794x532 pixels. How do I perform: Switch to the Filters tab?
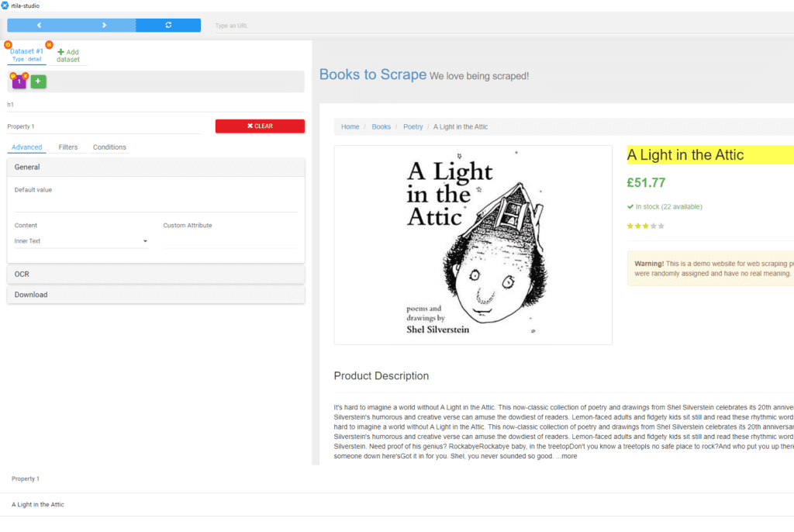pos(68,147)
